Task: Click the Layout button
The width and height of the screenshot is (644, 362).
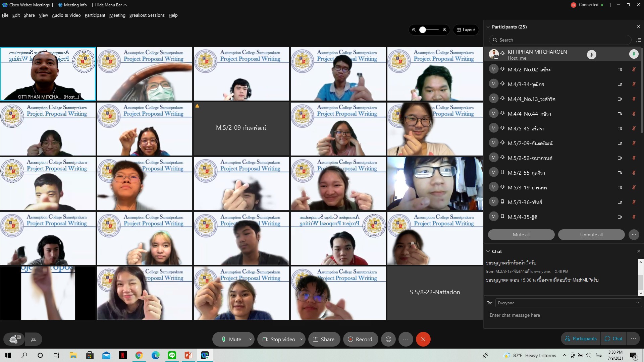Action: point(466,30)
